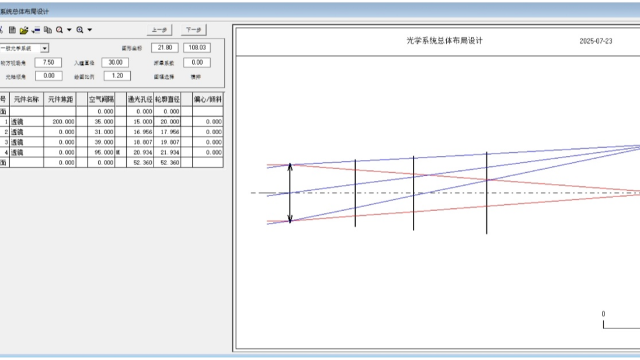Select the 透镜 name cell in row 4
Image resolution: width=640 pixels, height=360 pixels.
click(27, 152)
